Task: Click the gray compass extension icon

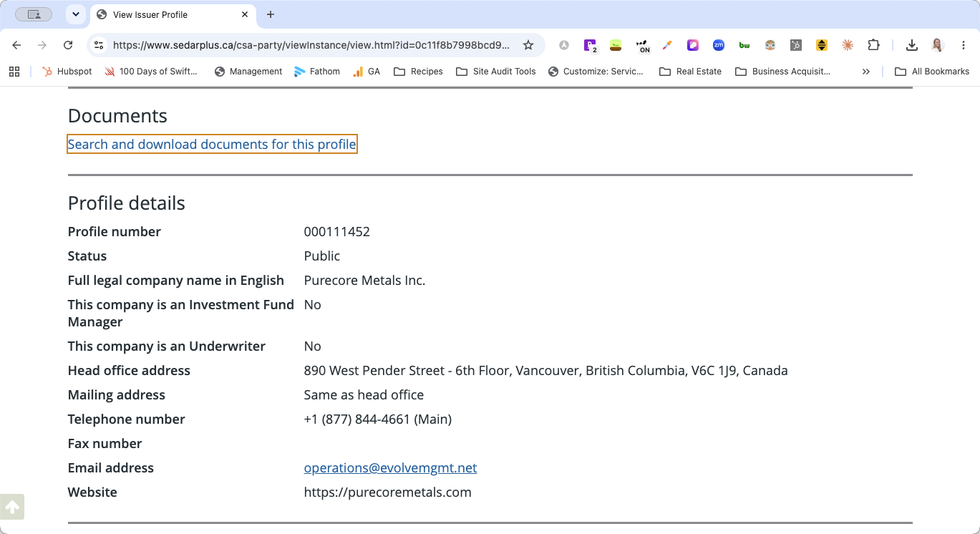Action: tap(564, 45)
